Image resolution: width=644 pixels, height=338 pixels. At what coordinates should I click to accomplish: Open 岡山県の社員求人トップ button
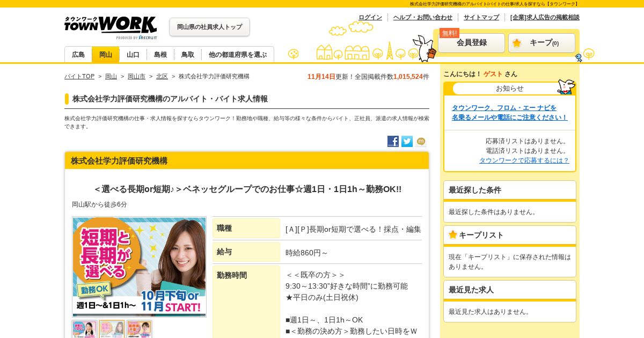209,27
